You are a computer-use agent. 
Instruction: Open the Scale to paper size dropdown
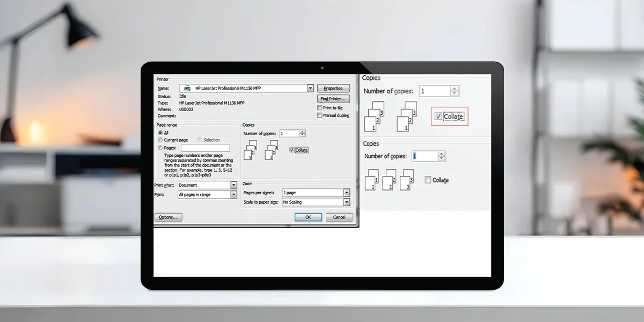tap(347, 202)
